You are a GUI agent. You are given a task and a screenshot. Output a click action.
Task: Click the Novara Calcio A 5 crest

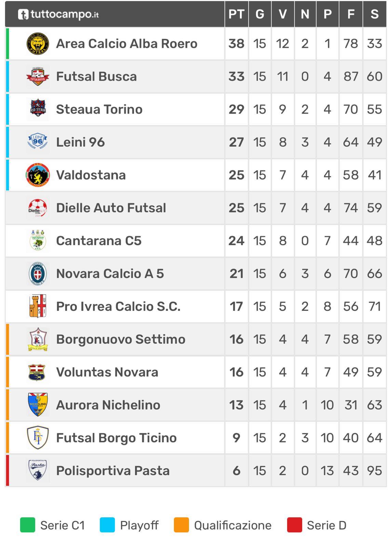(x=38, y=273)
